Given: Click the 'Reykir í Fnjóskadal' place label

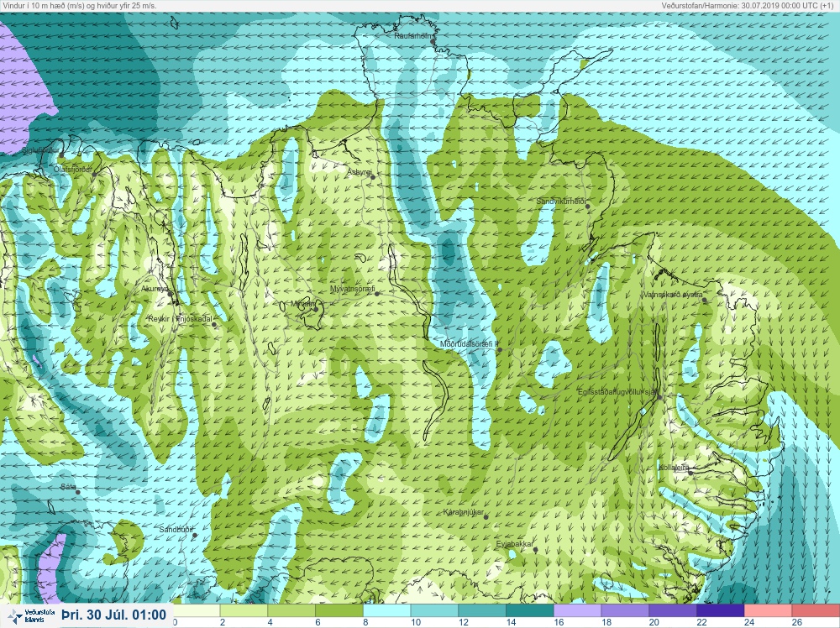Looking at the screenshot, I should pos(180,319).
